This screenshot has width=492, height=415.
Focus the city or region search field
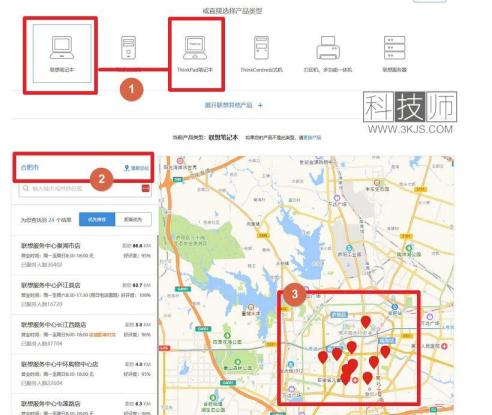click(85, 189)
